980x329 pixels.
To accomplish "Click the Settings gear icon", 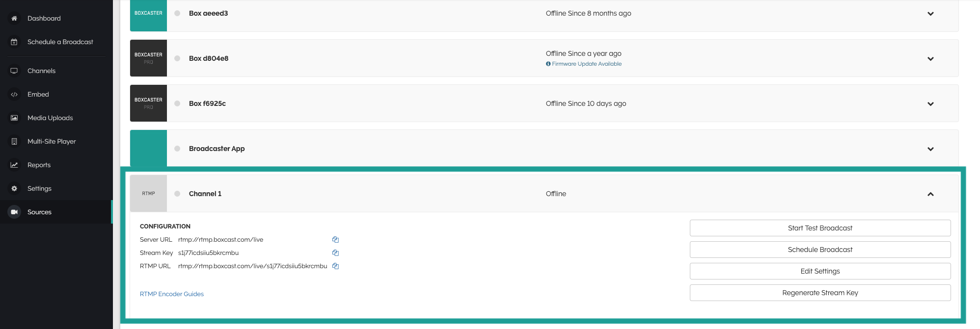I will 14,189.
